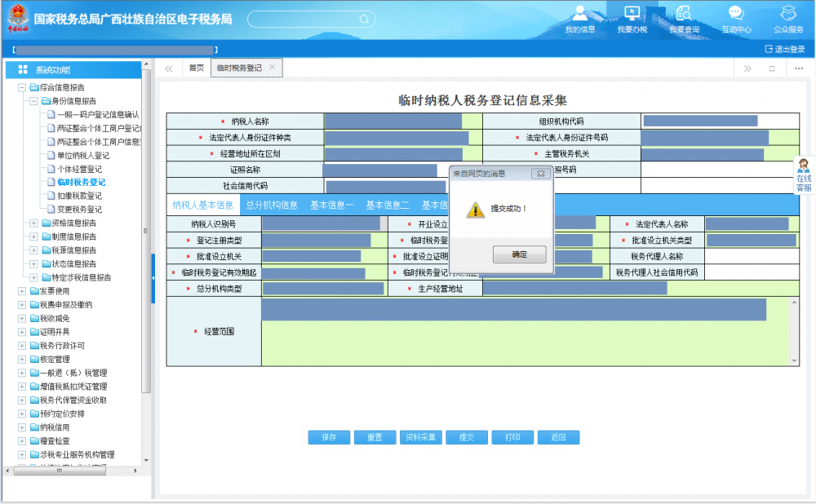Click the 保存 button
The width and height of the screenshot is (816, 504).
[329, 437]
